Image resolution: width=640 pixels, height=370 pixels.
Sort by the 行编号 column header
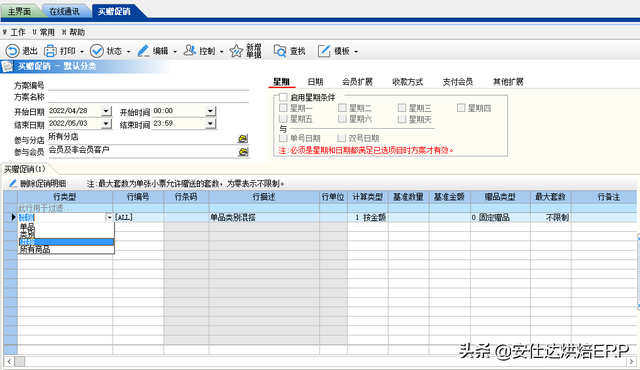[138, 197]
